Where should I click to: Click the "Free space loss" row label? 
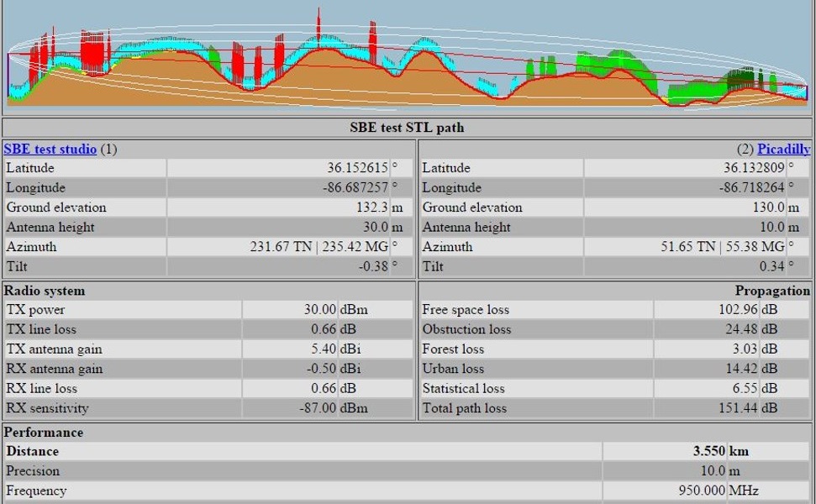tap(466, 309)
